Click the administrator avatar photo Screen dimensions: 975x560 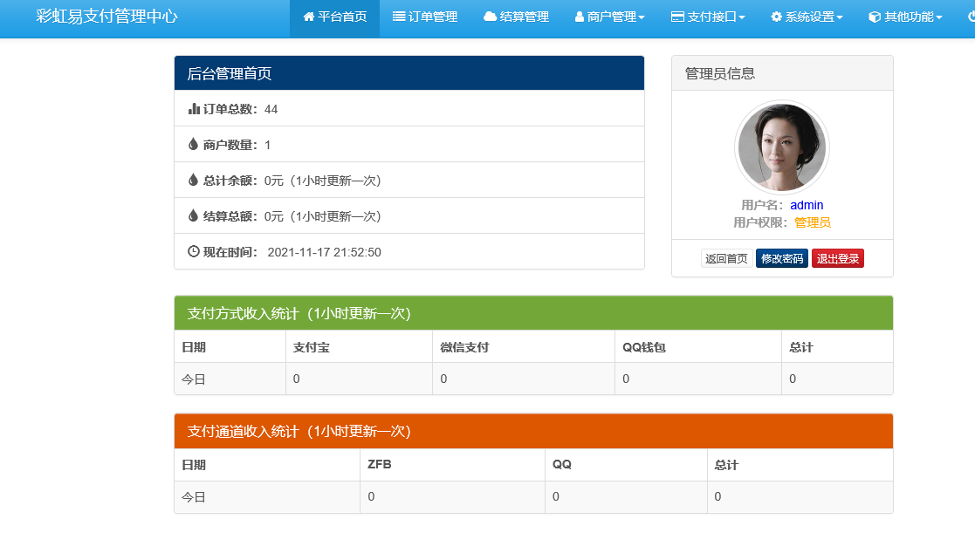tap(782, 148)
